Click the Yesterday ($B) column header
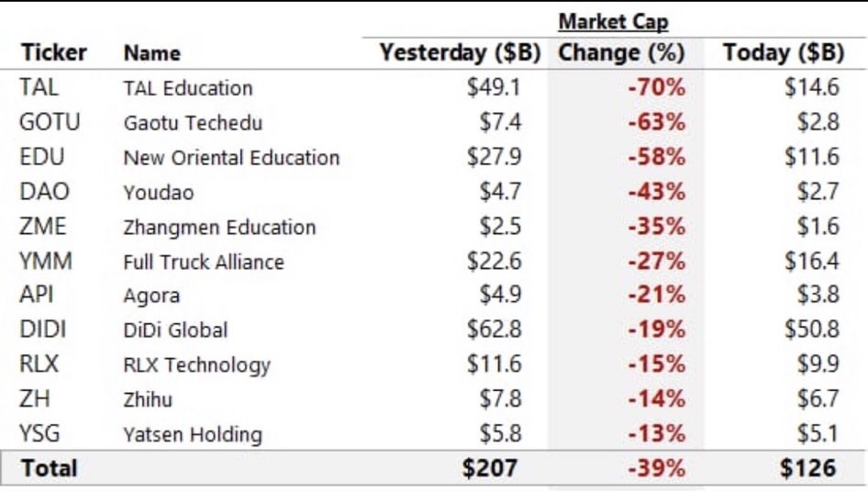The width and height of the screenshot is (868, 493). coord(461,53)
